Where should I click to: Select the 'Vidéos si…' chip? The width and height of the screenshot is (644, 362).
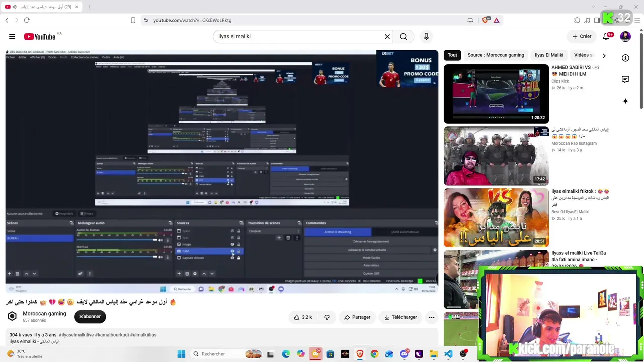[x=584, y=55]
